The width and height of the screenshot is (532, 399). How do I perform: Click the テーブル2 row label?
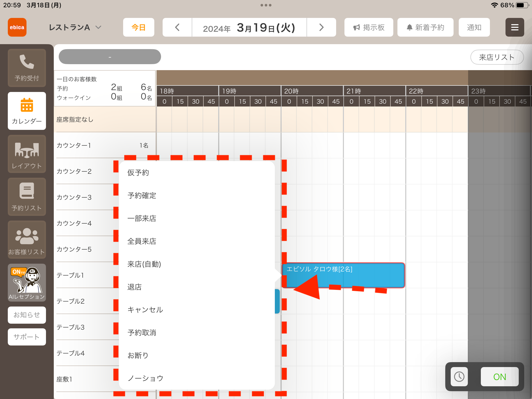(x=70, y=301)
